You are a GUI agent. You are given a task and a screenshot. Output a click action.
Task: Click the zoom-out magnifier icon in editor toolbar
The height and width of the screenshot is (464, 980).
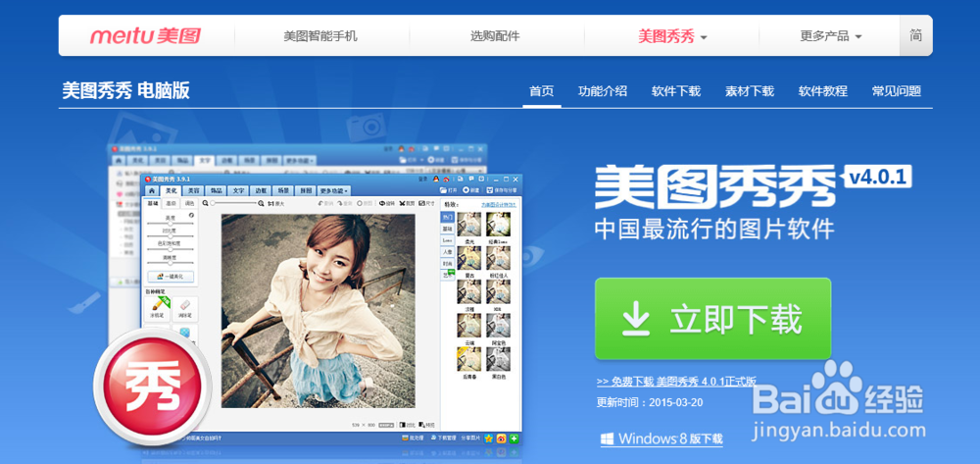(x=205, y=203)
